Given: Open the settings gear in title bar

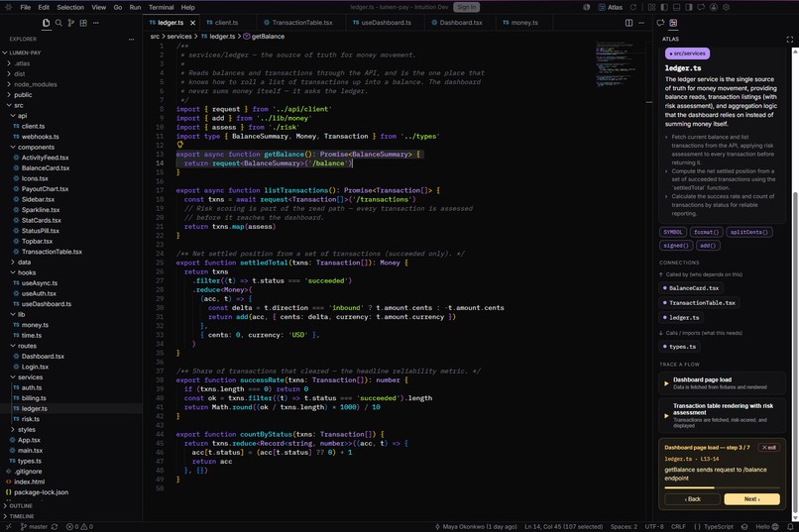Looking at the screenshot, I should 726,7.
